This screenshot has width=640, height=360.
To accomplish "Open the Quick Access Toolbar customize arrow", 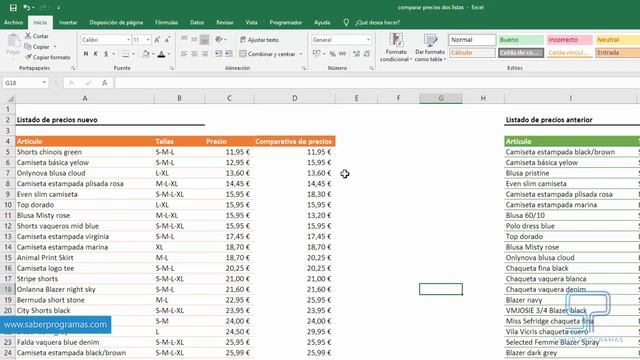I will click(58, 7).
